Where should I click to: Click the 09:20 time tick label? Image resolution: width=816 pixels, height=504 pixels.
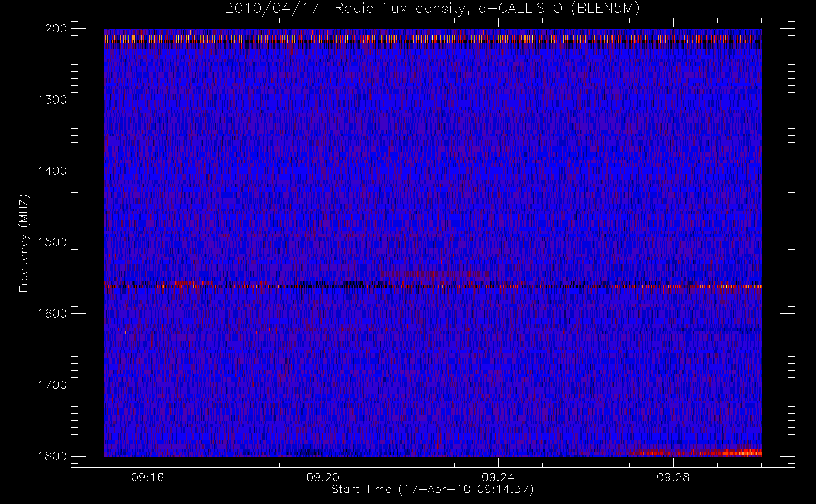pos(323,477)
